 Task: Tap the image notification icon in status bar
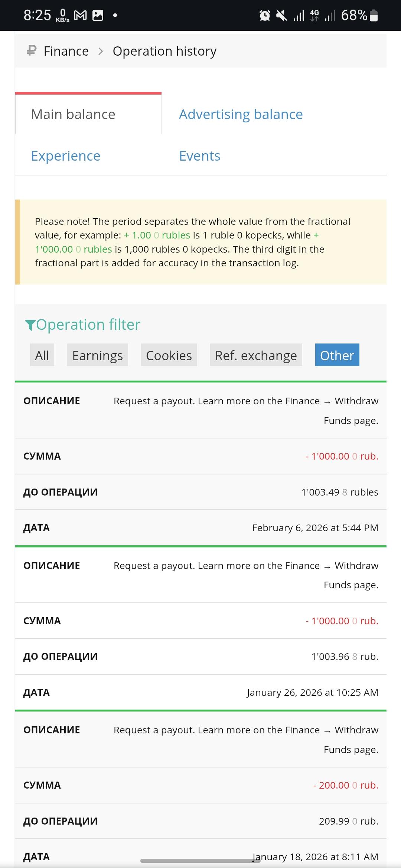[98, 16]
